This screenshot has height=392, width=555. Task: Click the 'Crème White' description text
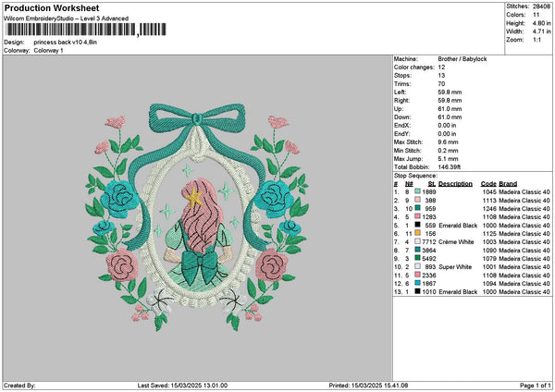456,242
